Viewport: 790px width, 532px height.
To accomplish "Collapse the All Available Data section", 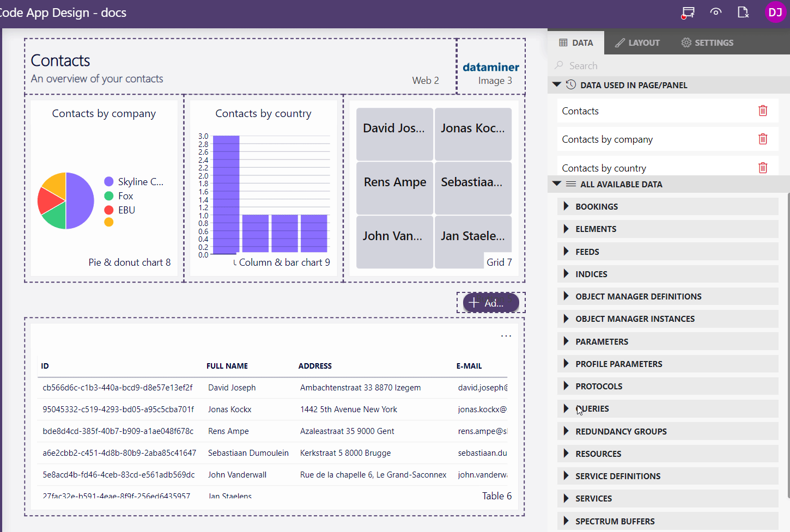I will (556, 184).
